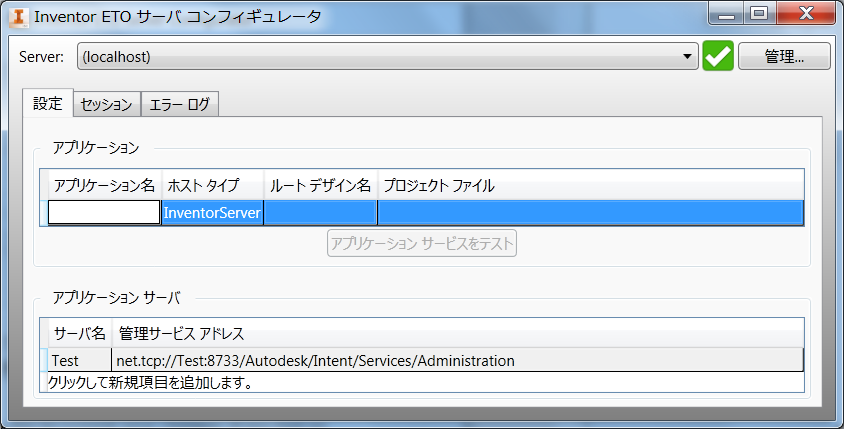The image size is (844, 429).
Task: Select the InventorServer host type cell
Action: click(213, 213)
